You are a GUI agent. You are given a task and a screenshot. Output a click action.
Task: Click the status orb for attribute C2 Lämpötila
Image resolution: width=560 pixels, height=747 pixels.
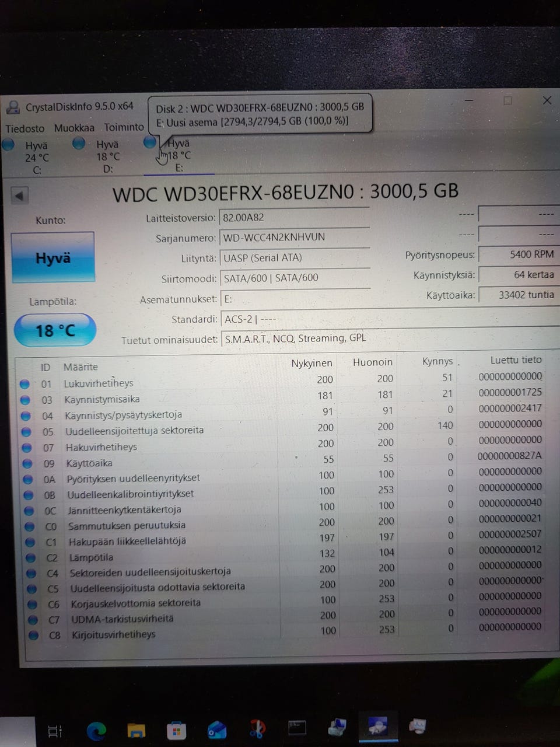(31, 558)
